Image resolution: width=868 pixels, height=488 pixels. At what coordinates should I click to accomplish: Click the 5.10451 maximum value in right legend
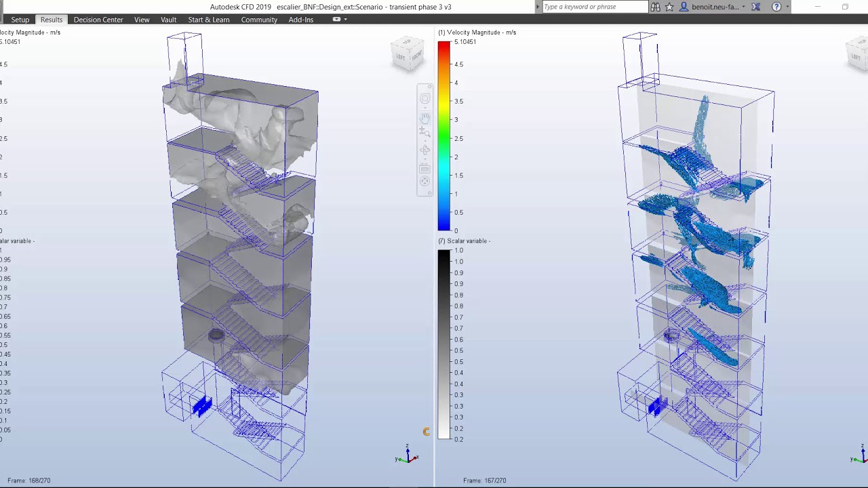(x=465, y=42)
